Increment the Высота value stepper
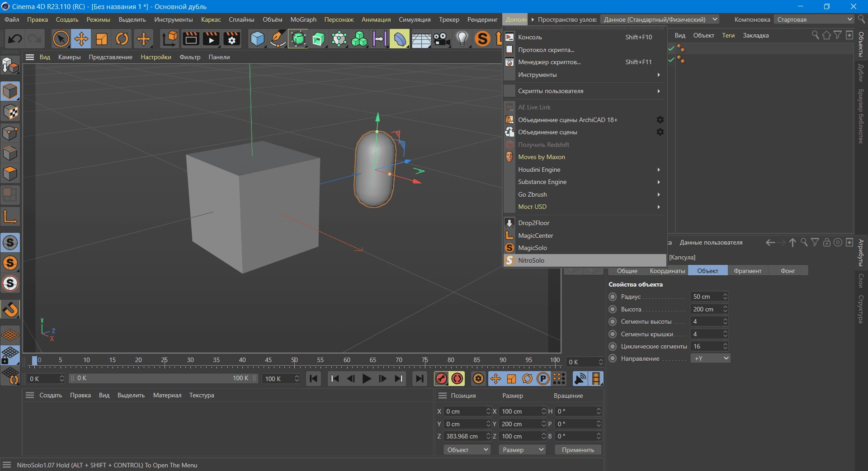Image resolution: width=868 pixels, height=471 pixels. tap(725, 307)
